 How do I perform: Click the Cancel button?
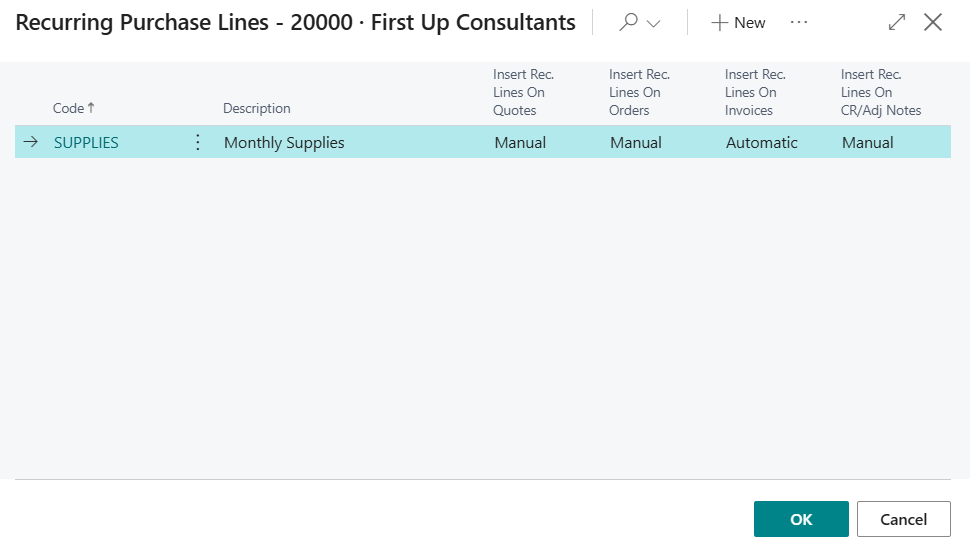[904, 519]
